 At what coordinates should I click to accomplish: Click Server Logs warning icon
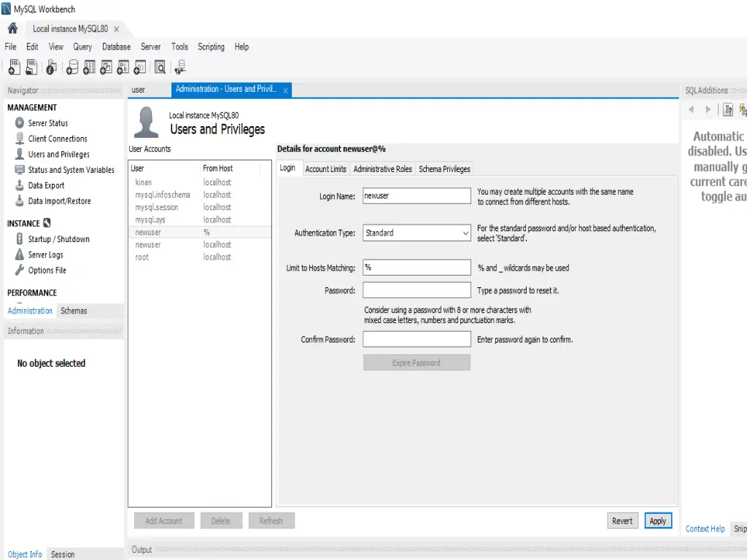tap(20, 254)
